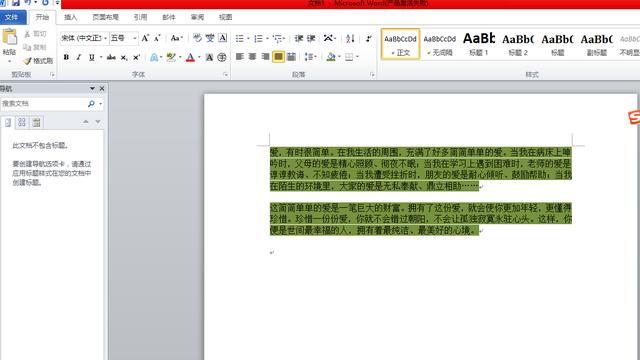
Task: Click the search document input field
Action: click(43, 104)
